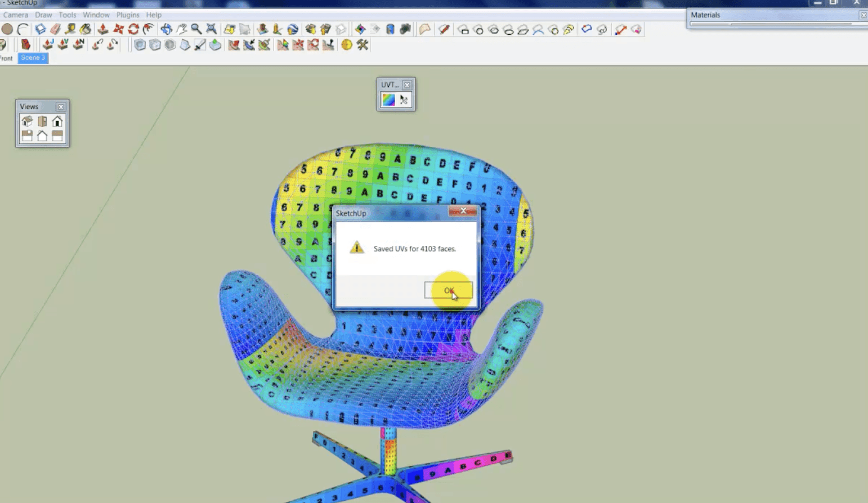Click the Zoom Extents tool

pos(212,29)
